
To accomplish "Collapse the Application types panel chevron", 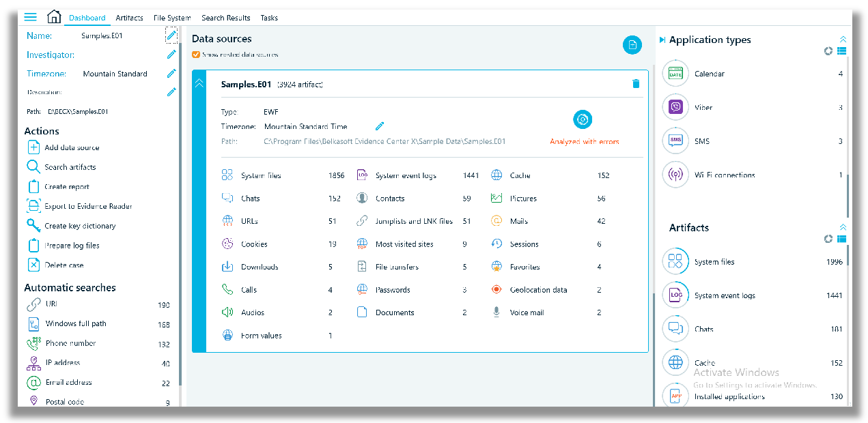I will (843, 40).
